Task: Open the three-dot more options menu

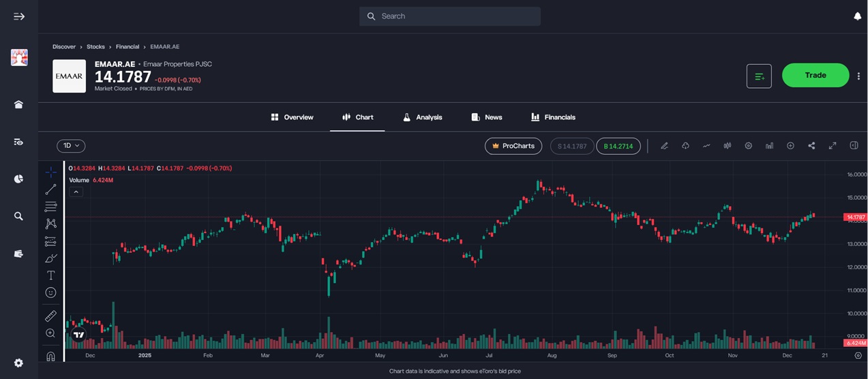Action: tap(858, 76)
